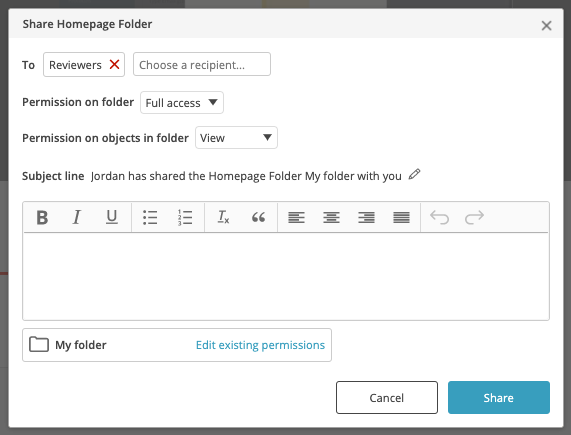The height and width of the screenshot is (435, 571).
Task: Open Permission on objects in folder dropdown
Action: click(x=236, y=138)
